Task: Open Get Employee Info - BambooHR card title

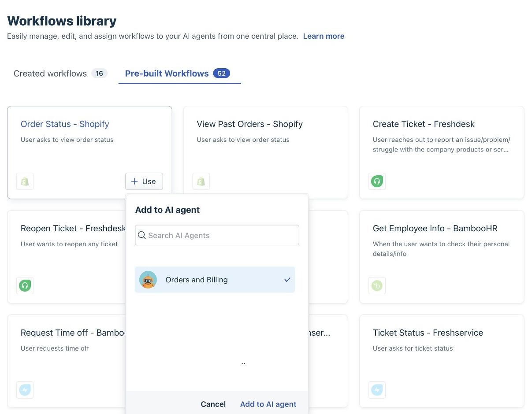Action: (x=435, y=229)
